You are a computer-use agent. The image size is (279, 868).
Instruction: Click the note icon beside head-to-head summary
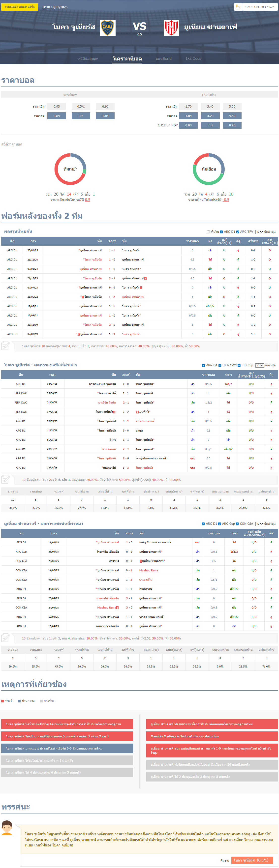click(x=5, y=345)
